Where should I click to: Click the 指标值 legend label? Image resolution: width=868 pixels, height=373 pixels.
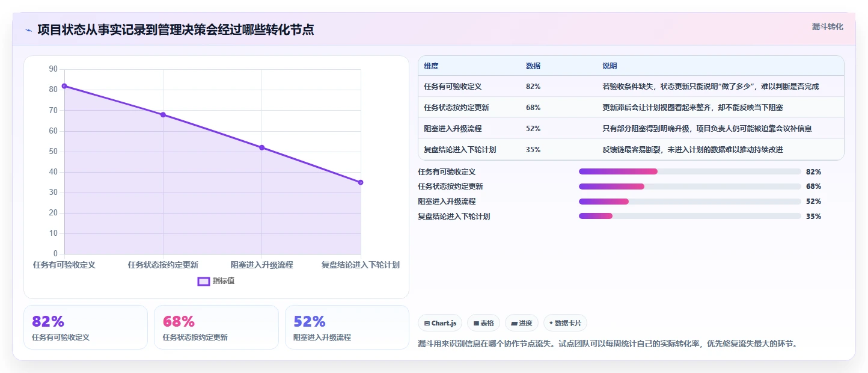click(224, 281)
